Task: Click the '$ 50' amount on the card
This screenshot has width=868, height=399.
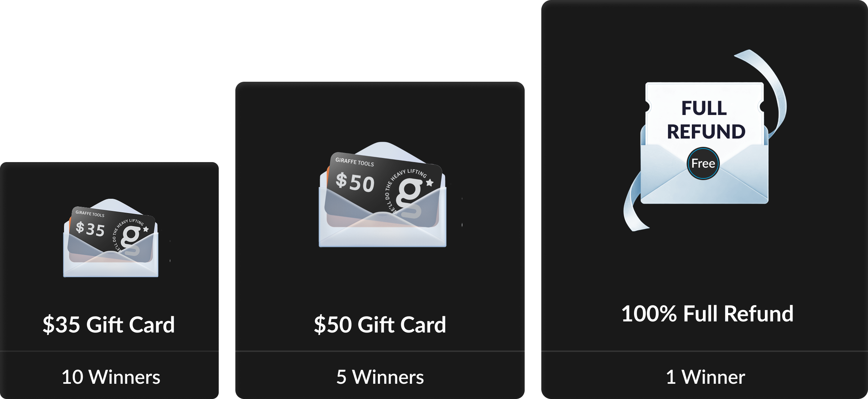Action: click(x=355, y=182)
